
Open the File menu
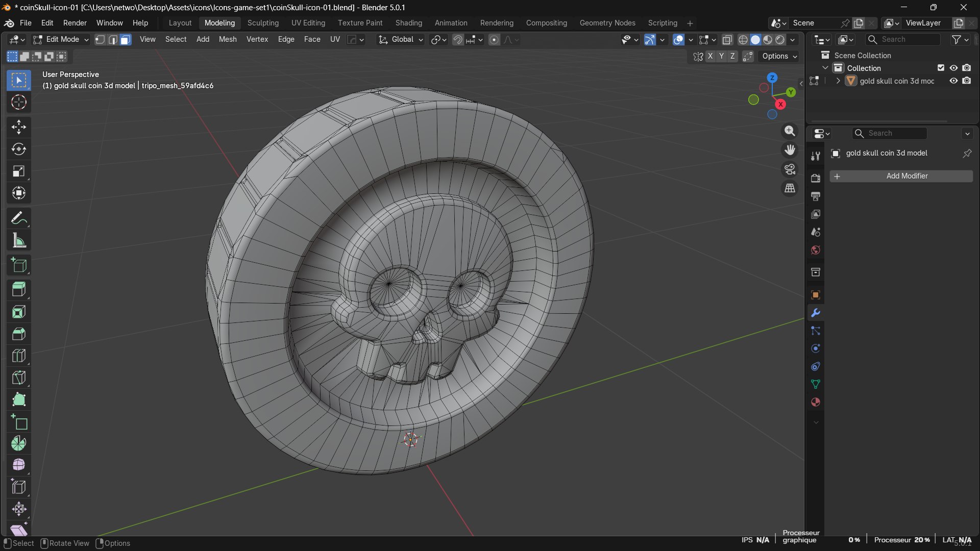point(26,23)
